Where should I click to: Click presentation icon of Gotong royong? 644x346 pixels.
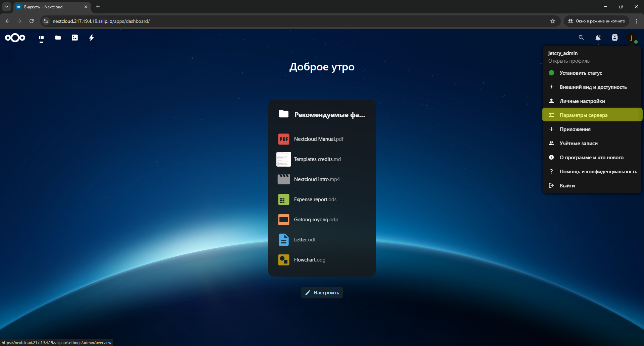pyautogui.click(x=284, y=220)
